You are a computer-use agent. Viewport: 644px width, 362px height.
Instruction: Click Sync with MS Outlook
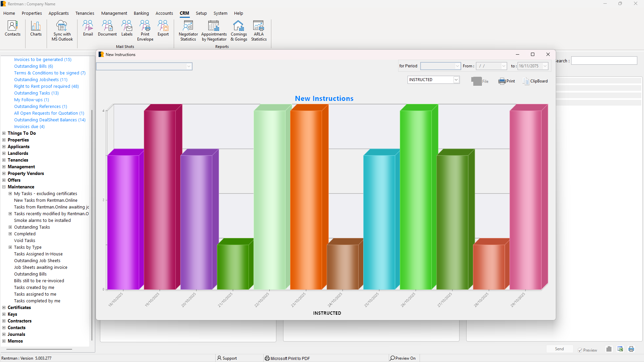point(61,30)
